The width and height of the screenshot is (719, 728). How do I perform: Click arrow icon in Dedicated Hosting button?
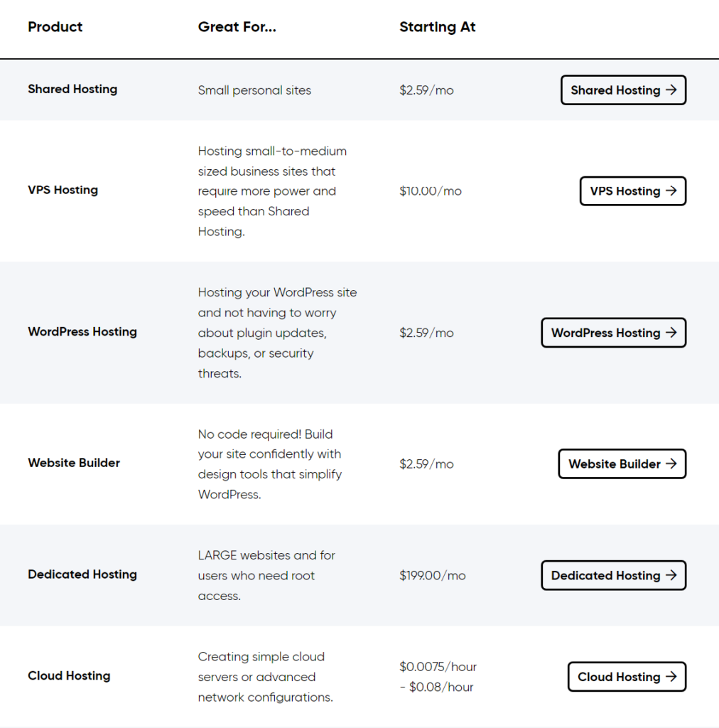tap(671, 576)
